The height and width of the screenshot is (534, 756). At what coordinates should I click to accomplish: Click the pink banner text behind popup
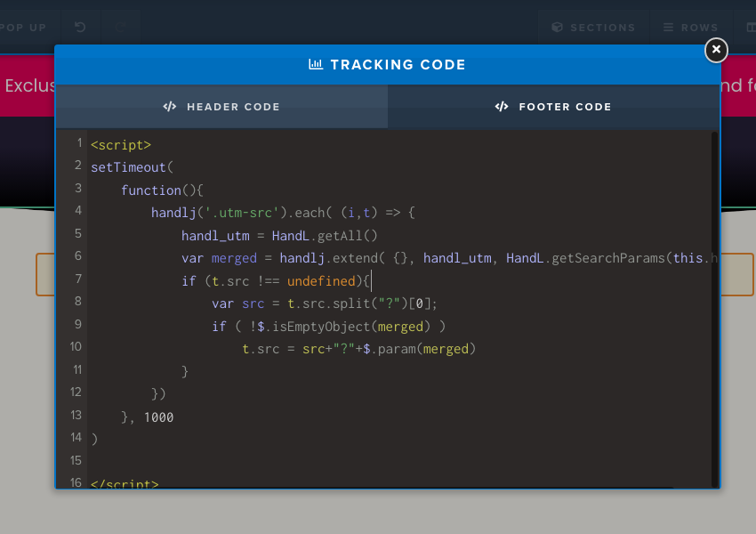(28, 86)
